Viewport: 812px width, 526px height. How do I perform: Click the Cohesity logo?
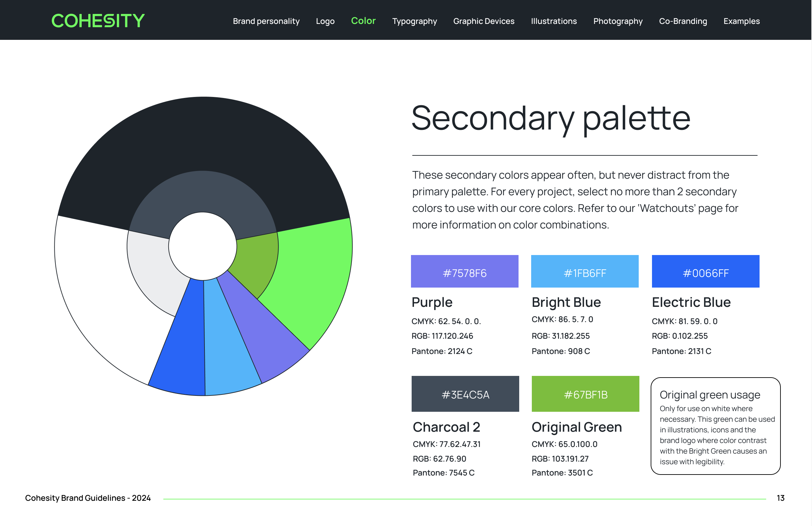(98, 20)
